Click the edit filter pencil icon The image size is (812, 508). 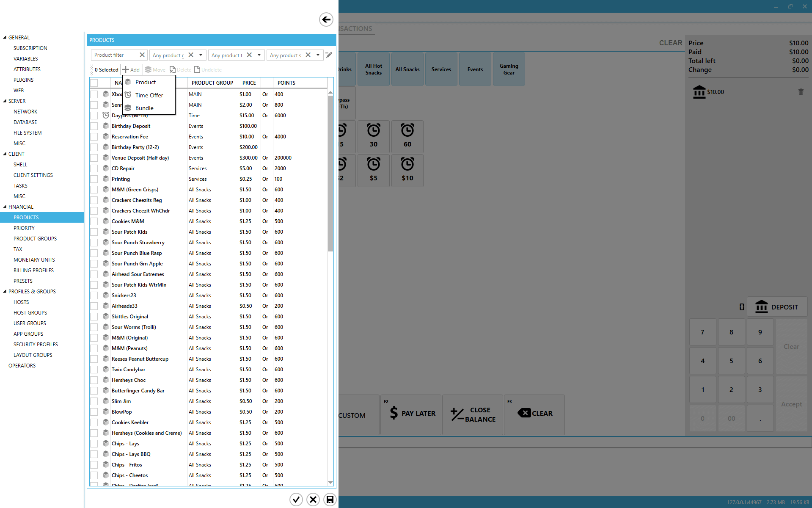click(x=329, y=55)
